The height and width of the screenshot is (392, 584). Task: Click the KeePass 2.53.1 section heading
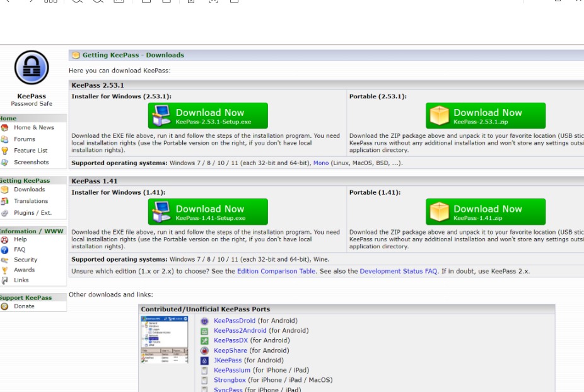tap(98, 85)
